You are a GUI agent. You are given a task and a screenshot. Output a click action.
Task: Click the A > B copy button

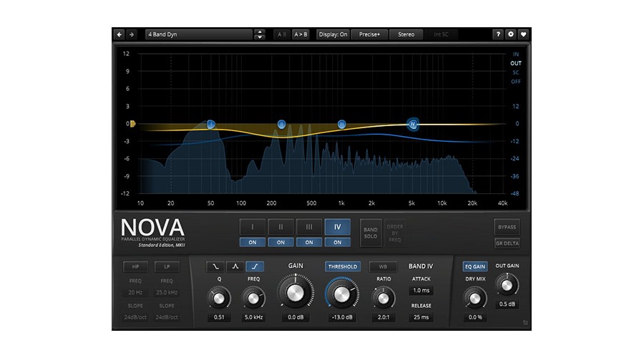[301, 34]
